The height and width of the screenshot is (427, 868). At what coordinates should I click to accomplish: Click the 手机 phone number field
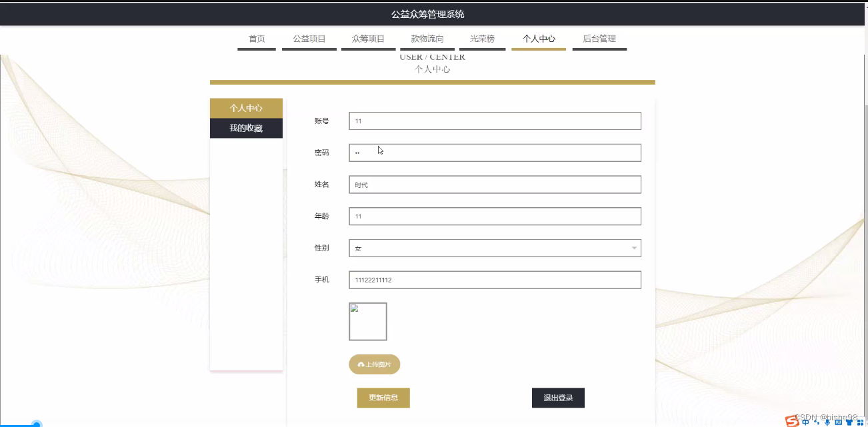[x=495, y=280]
